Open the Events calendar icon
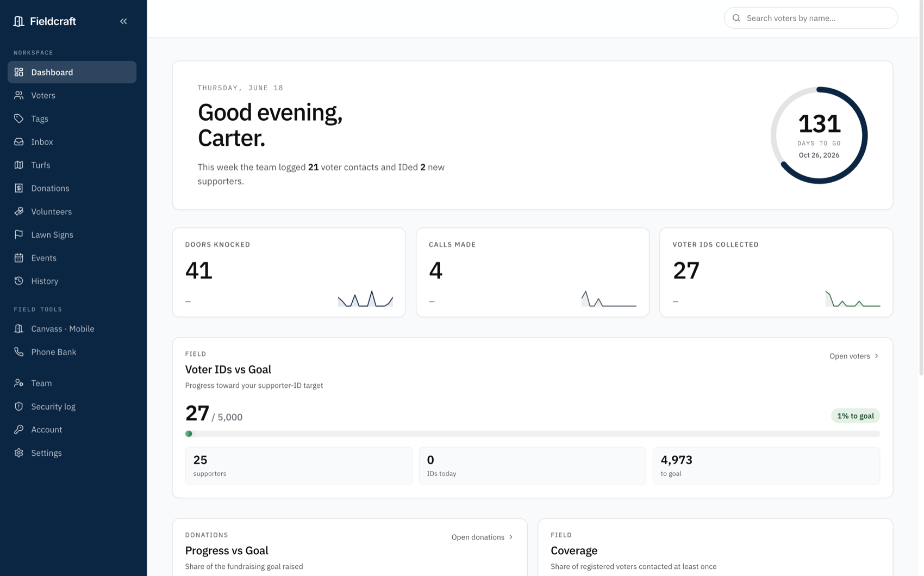Screen dimensions: 924x576 tap(19, 258)
